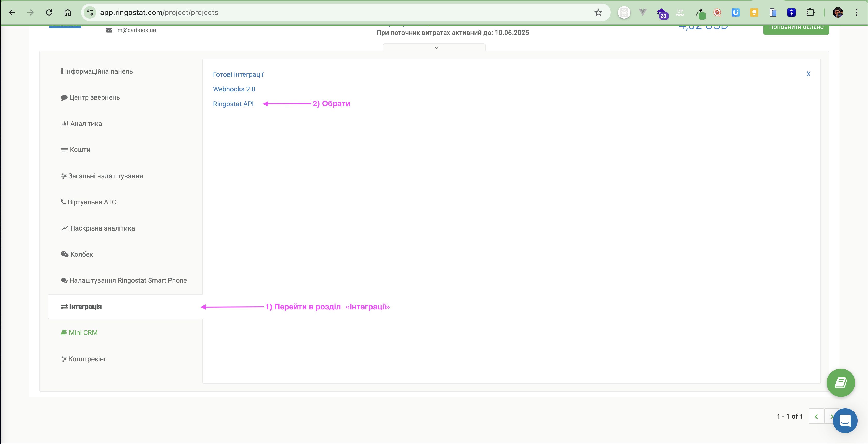Open the Chrome profile avatar
This screenshot has width=868, height=444.
(x=838, y=12)
